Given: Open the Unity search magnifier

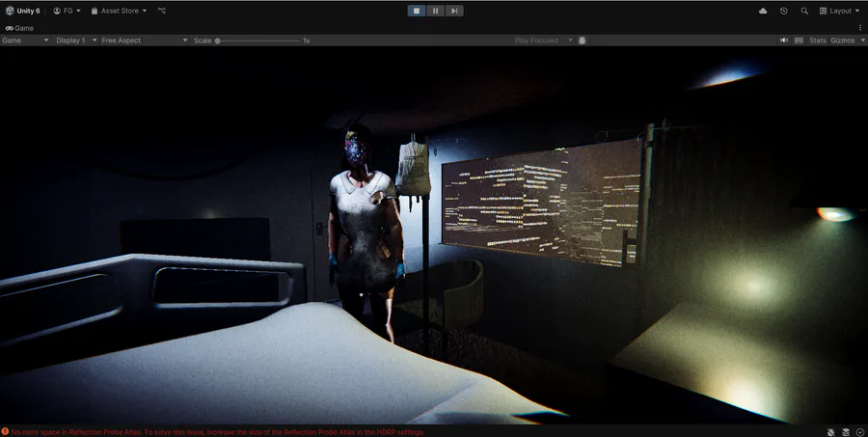Looking at the screenshot, I should click(x=804, y=11).
